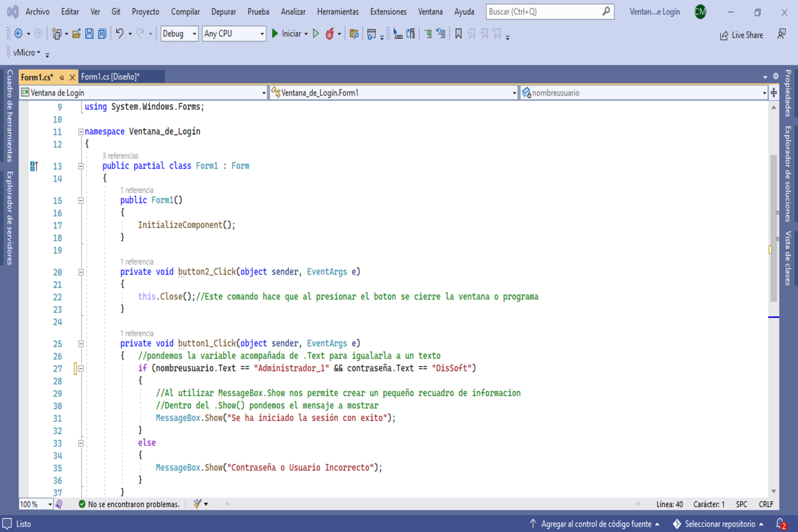Screen dimensions: 798x532
Task: Open the 100 % zoom dropdown
Action: [x=36, y=504]
